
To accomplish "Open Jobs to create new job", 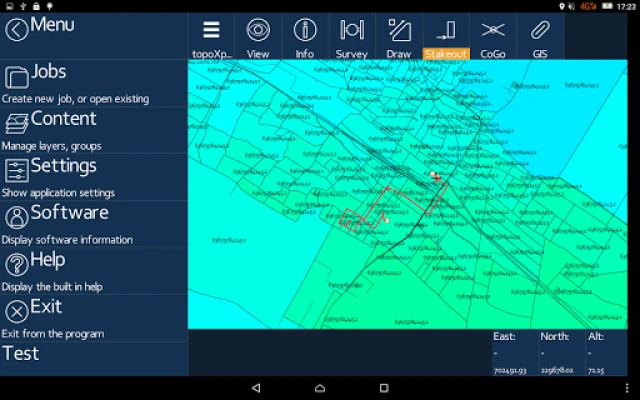I will 94,83.
